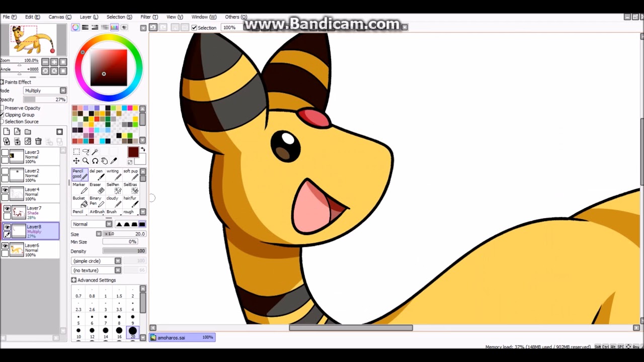Open the Others menu
The image size is (644, 362).
236,17
